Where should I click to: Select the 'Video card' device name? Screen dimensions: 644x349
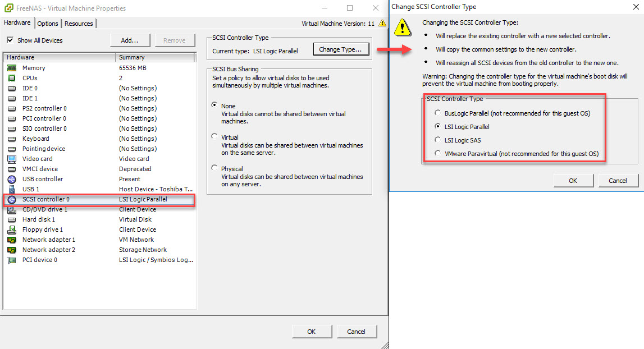[x=38, y=159]
